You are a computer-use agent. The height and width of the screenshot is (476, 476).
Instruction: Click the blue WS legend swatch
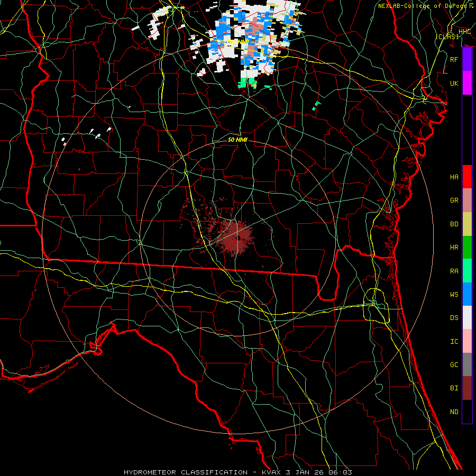pos(467,294)
